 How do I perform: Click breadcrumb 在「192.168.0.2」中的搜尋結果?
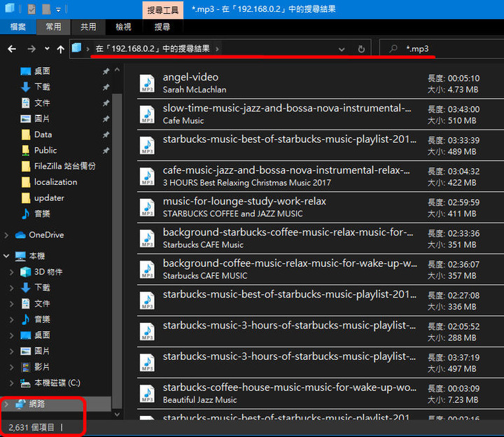click(x=153, y=49)
